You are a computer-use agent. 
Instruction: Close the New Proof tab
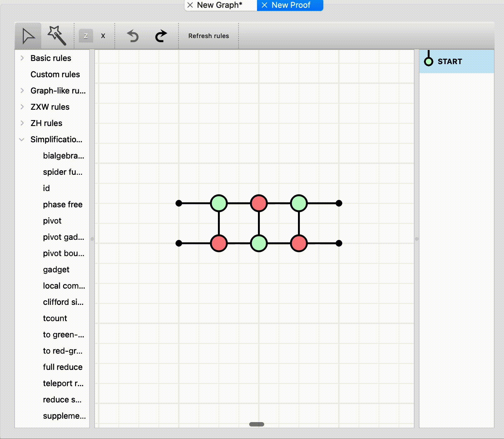click(265, 5)
